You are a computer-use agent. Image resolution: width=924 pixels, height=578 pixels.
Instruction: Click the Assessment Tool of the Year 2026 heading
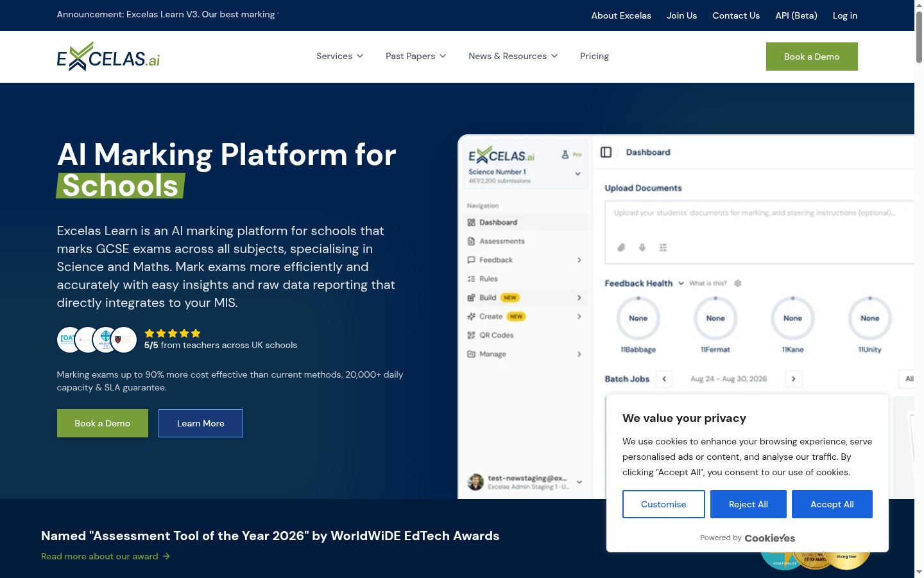(270, 536)
